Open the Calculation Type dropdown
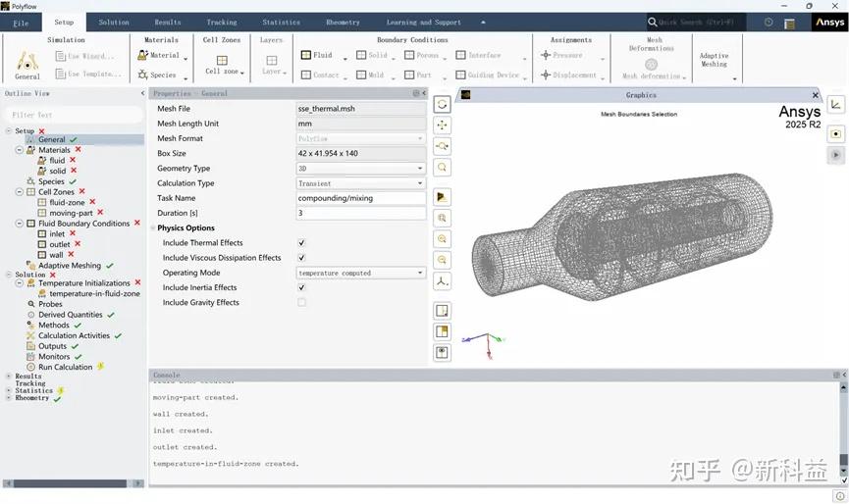The image size is (849, 504). pyautogui.click(x=360, y=183)
